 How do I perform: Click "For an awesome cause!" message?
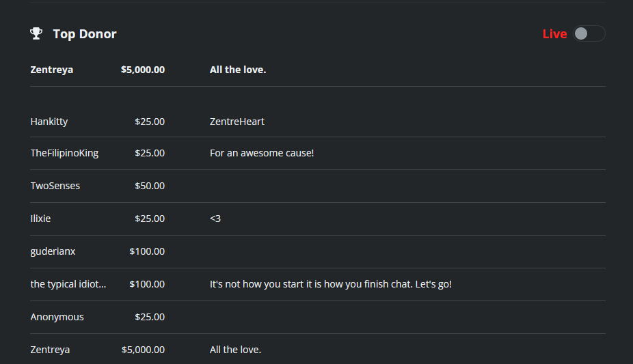pyautogui.click(x=262, y=153)
